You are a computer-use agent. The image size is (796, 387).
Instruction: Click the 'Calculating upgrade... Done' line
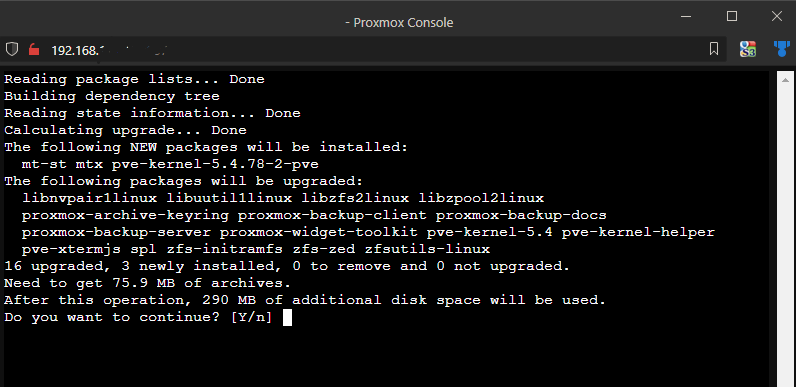pyautogui.click(x=125, y=130)
